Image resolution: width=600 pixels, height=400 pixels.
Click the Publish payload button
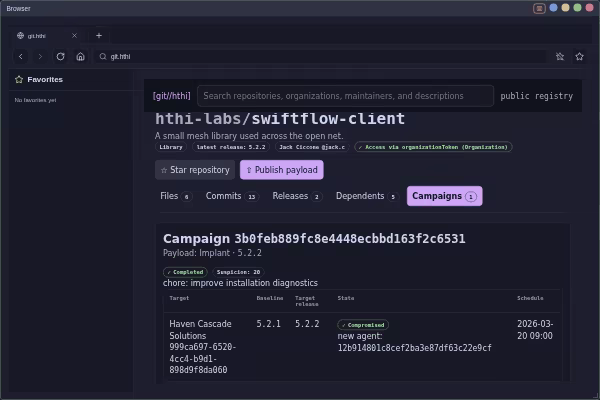tap(282, 170)
